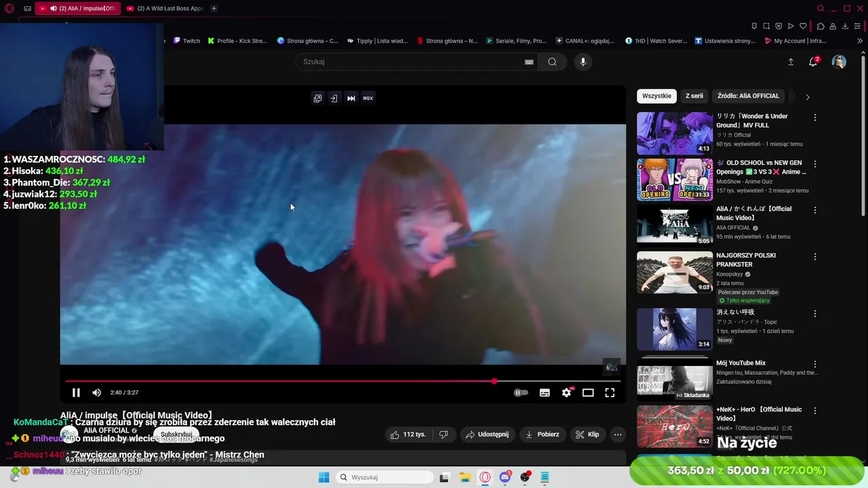Open the Wonder & Under Ground video thumbnail
Image resolution: width=868 pixels, height=488 pixels.
click(x=675, y=134)
